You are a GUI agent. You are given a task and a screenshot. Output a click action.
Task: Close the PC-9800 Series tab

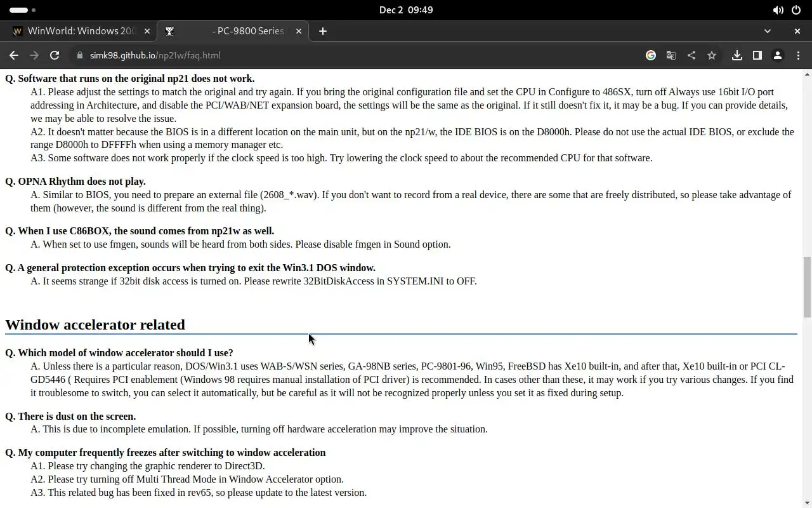[x=299, y=30]
